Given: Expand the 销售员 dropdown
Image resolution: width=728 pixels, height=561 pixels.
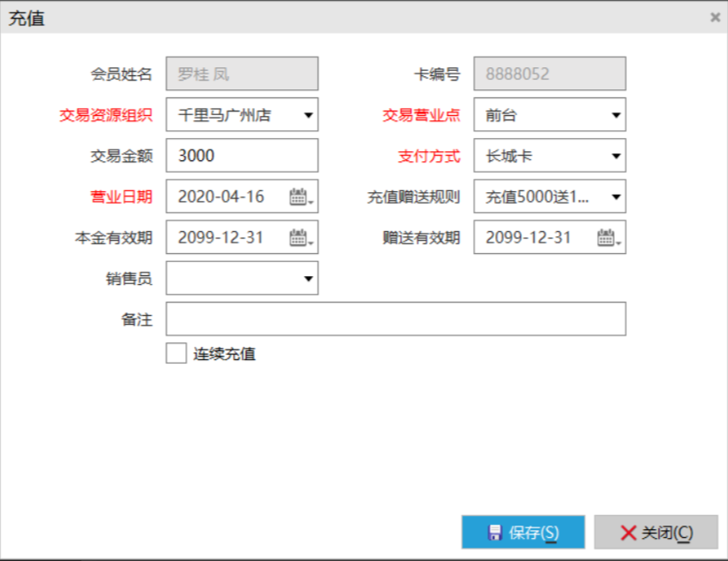Looking at the screenshot, I should coord(307,278).
